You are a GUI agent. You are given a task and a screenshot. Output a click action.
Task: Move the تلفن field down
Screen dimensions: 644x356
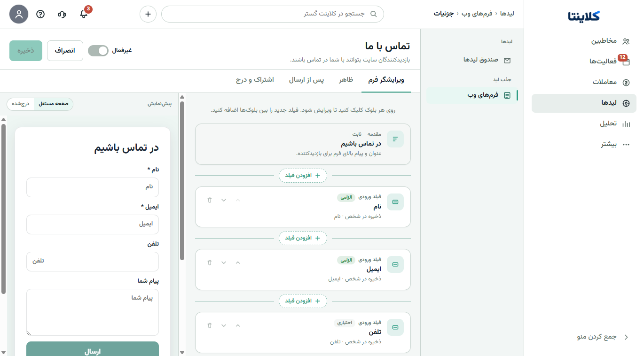pyautogui.click(x=224, y=325)
